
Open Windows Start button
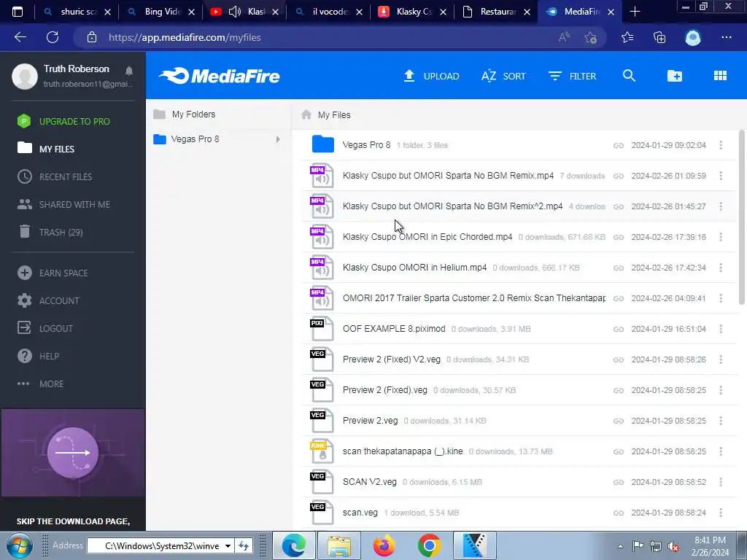(x=18, y=545)
